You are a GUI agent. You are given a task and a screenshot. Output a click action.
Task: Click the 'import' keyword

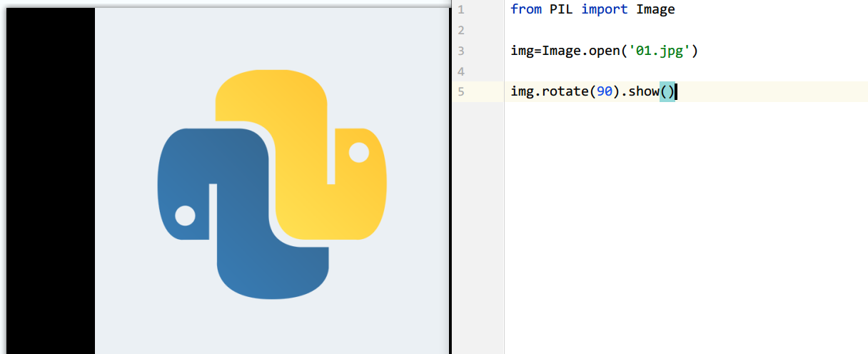coord(605,9)
